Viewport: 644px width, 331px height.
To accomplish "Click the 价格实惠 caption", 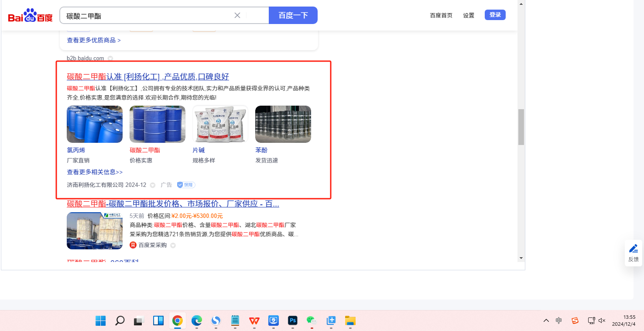I will pyautogui.click(x=141, y=160).
